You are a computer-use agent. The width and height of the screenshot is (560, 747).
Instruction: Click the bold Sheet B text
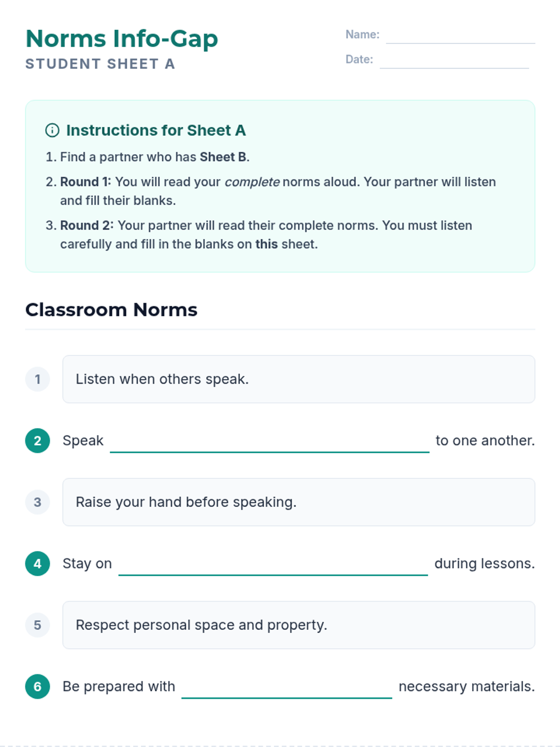[x=223, y=157]
